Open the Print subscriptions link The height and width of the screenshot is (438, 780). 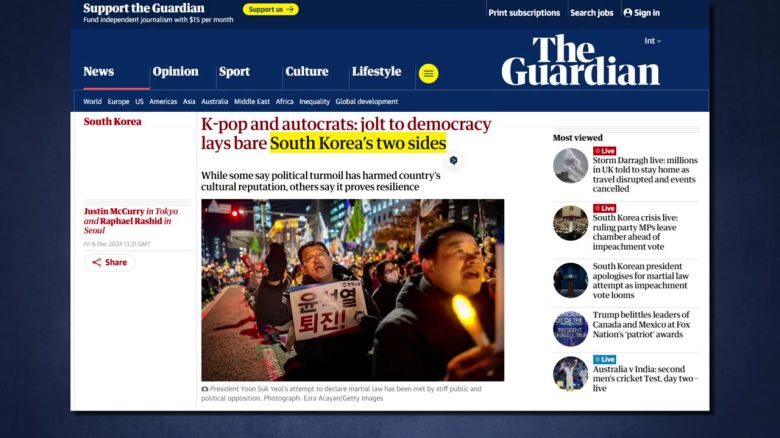point(524,13)
